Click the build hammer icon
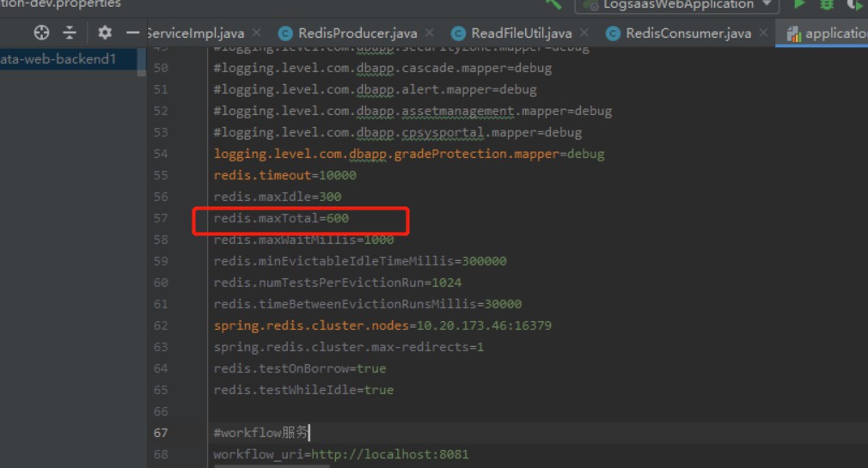Image resolution: width=868 pixels, height=468 pixels. (553, 4)
